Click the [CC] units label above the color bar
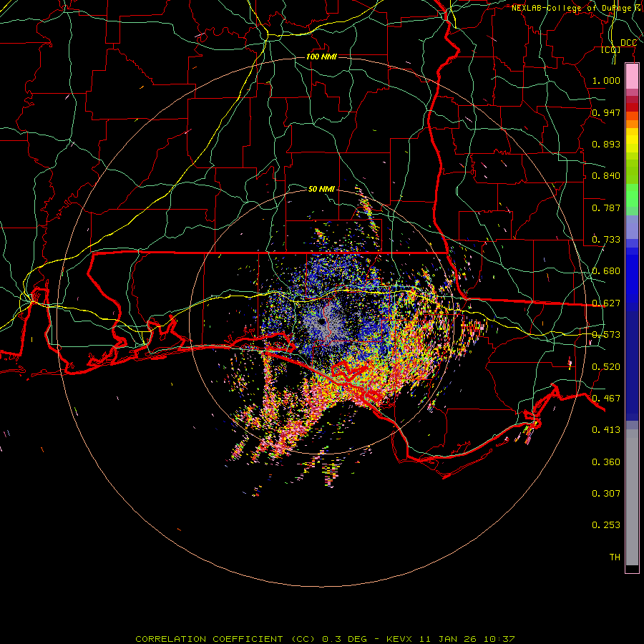The image size is (644, 644). 611,49
